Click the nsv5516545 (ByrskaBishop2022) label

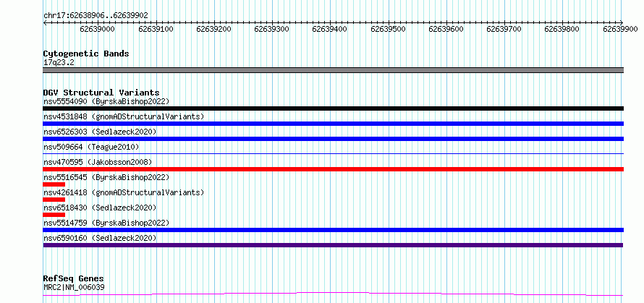[106, 177]
